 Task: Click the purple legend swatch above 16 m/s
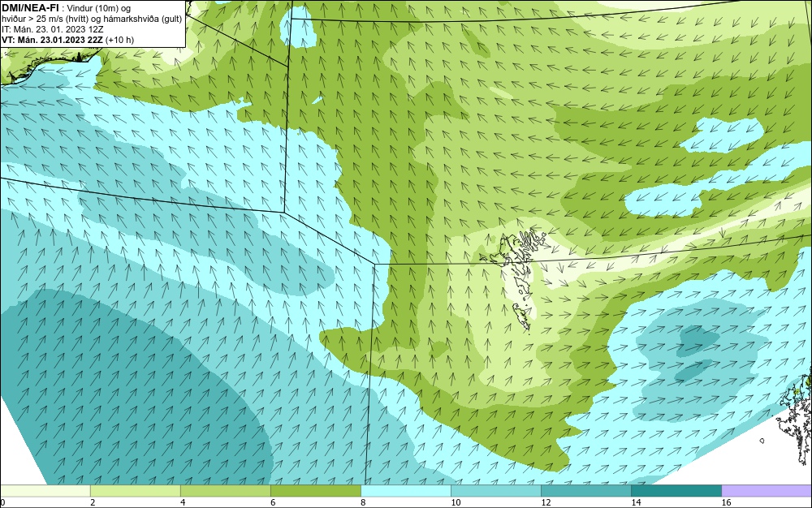(767, 490)
